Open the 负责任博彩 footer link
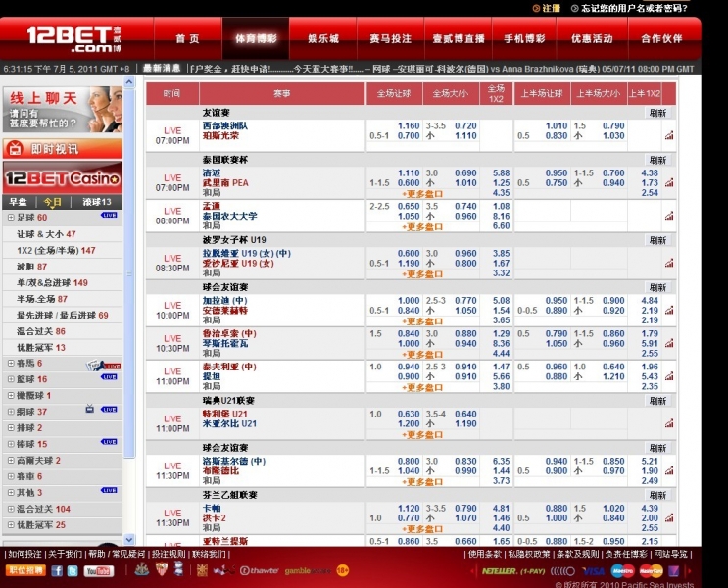 coord(625,554)
